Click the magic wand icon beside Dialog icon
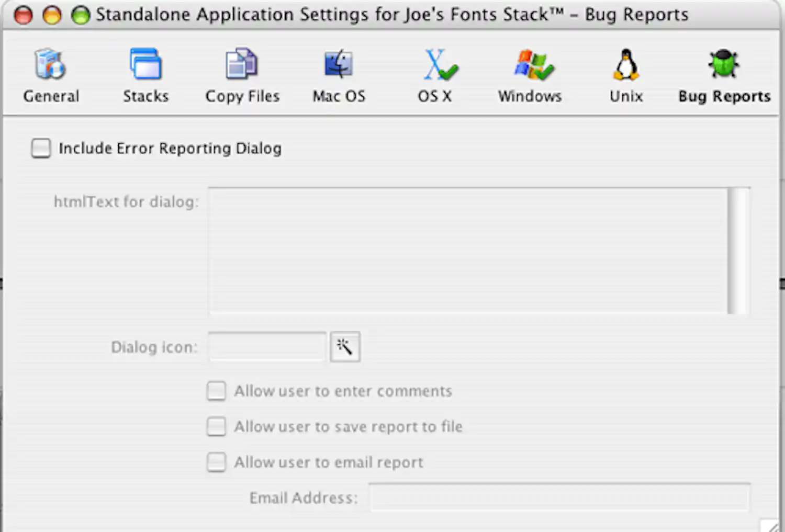The width and height of the screenshot is (785, 532). click(345, 346)
